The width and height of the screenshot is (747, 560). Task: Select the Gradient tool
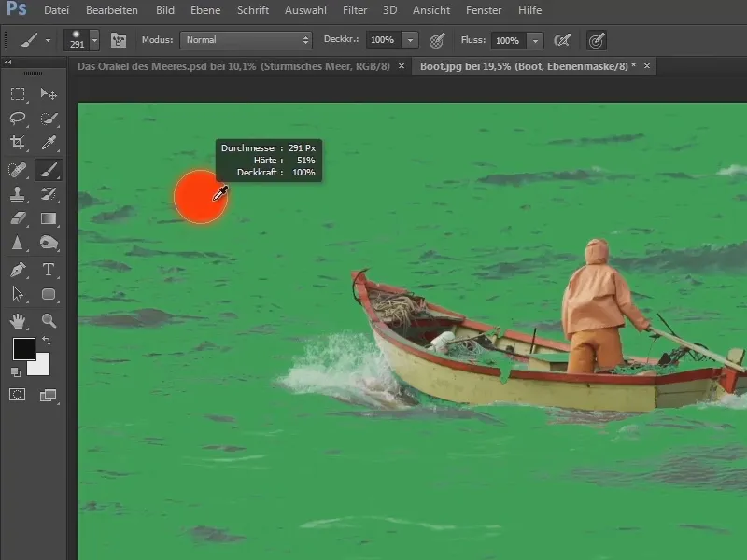pos(49,218)
